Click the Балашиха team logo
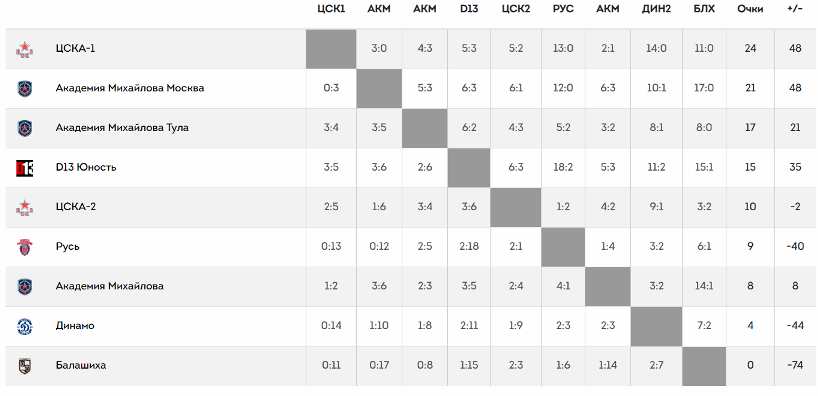Viewport: 818px width, 396px height. click(x=25, y=366)
